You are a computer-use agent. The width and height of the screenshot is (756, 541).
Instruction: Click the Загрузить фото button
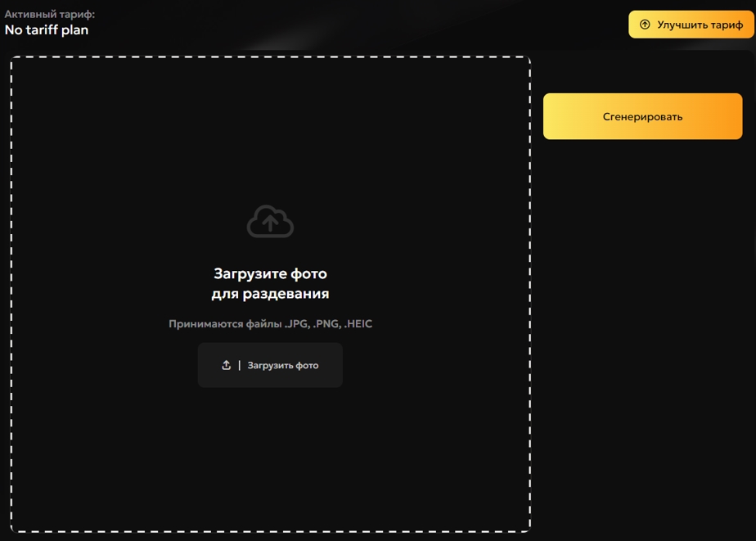[270, 365]
